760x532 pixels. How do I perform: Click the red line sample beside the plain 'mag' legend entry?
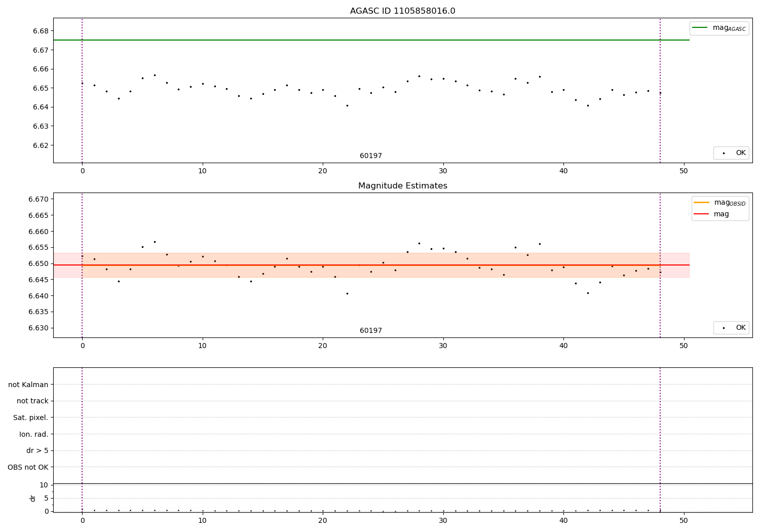point(701,214)
